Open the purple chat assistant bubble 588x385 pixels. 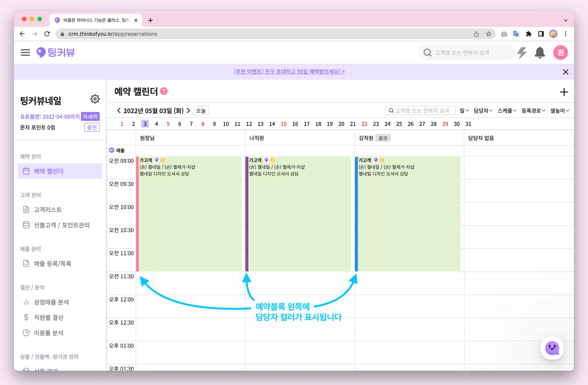click(x=552, y=348)
